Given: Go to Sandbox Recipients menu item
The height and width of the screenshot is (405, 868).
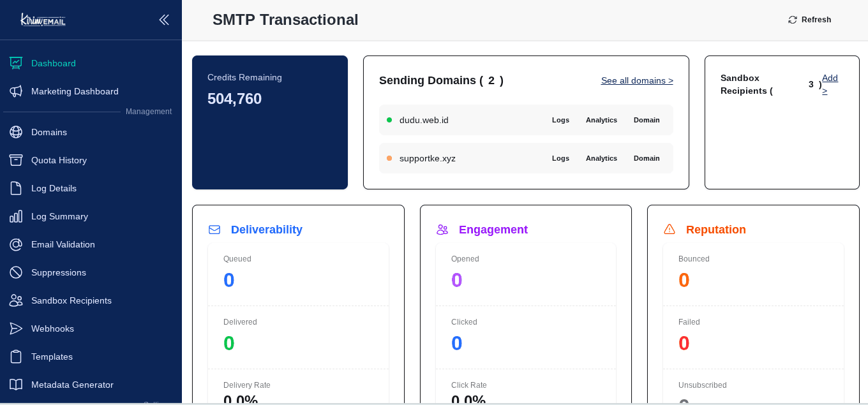Looking at the screenshot, I should [x=71, y=300].
